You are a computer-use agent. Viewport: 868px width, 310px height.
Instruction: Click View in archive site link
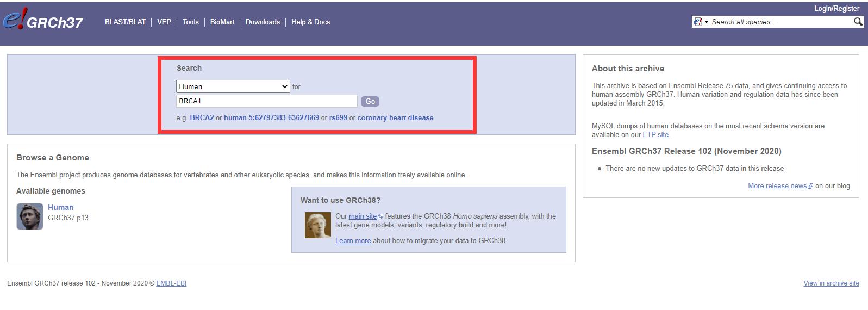[x=832, y=283]
